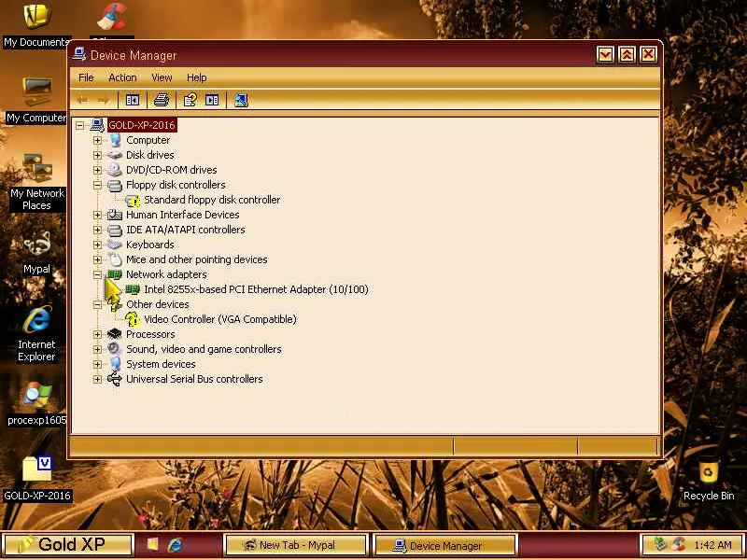Click the Floppy disk controllers category icon
Image resolution: width=747 pixels, height=560 pixels.
coord(115,185)
